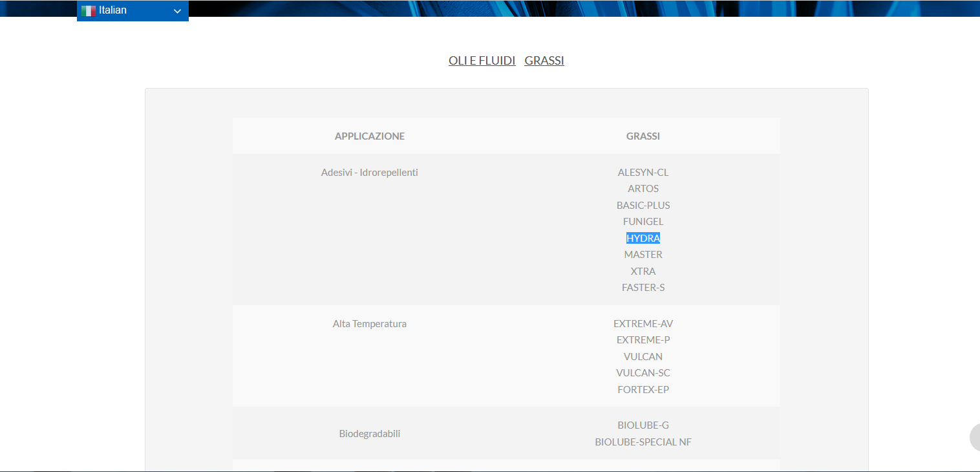Click the highlighted HYDRA entry

tap(643, 238)
